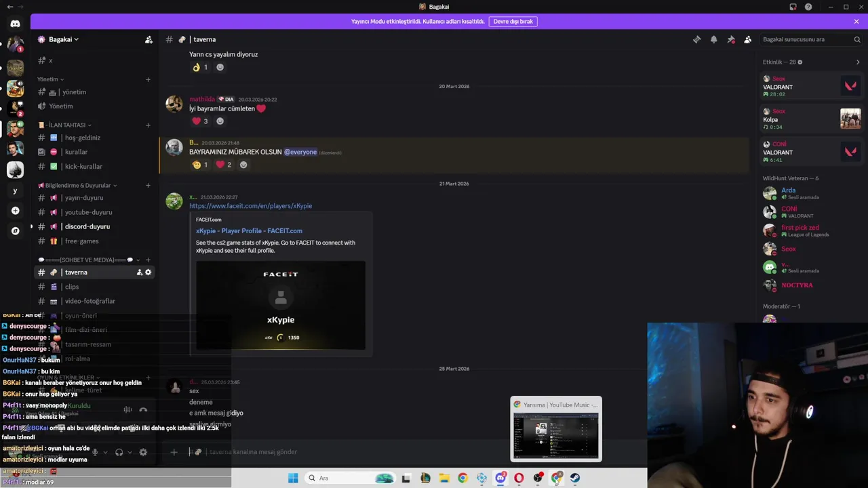Click the @everyone mention
868x488 pixels.
pos(300,152)
